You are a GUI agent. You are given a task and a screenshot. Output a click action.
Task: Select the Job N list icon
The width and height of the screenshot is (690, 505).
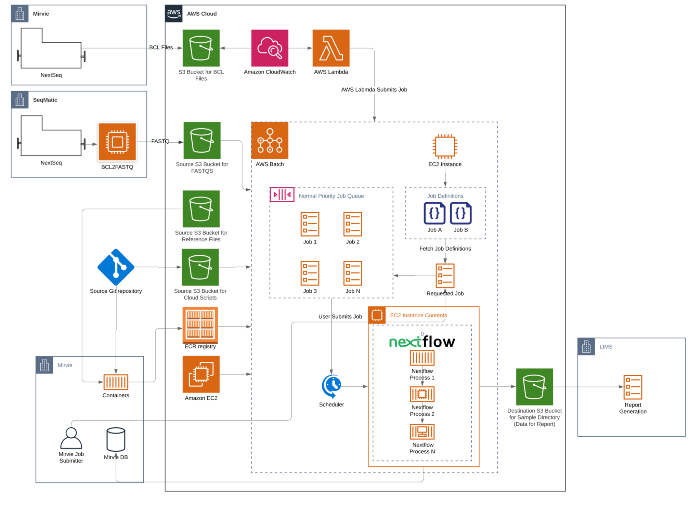[352, 273]
